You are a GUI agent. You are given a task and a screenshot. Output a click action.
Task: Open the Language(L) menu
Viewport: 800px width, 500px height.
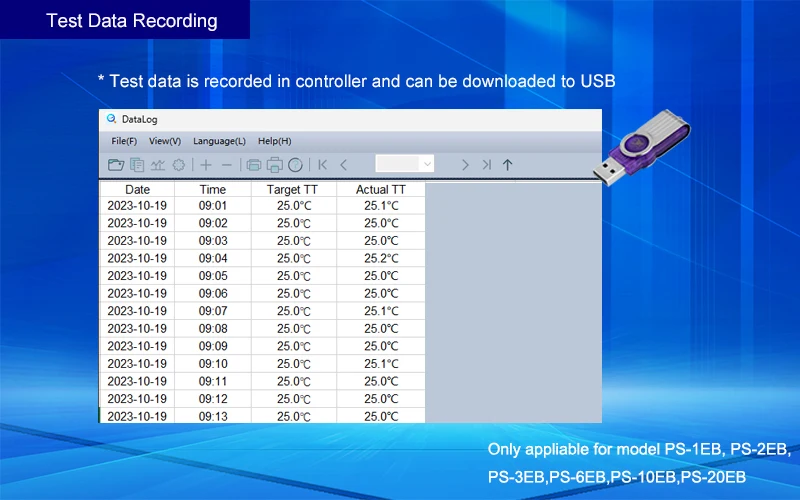click(x=219, y=141)
